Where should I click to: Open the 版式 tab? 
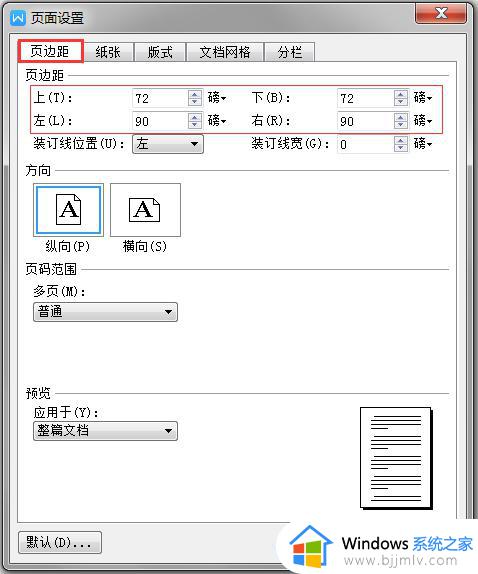point(160,52)
